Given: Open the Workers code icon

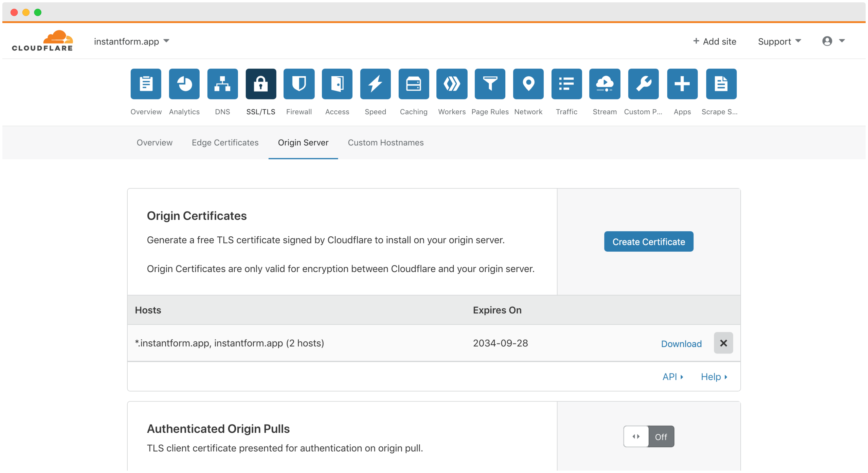Looking at the screenshot, I should tap(452, 84).
